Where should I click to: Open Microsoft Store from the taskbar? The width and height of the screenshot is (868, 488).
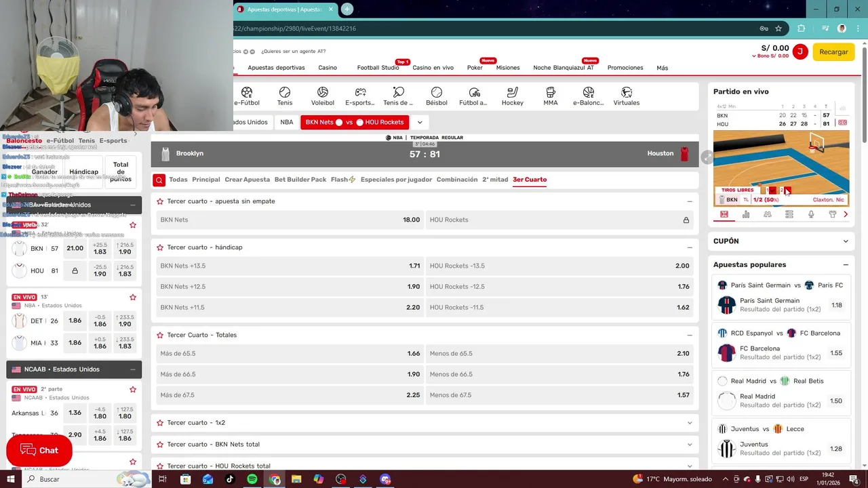185,479
